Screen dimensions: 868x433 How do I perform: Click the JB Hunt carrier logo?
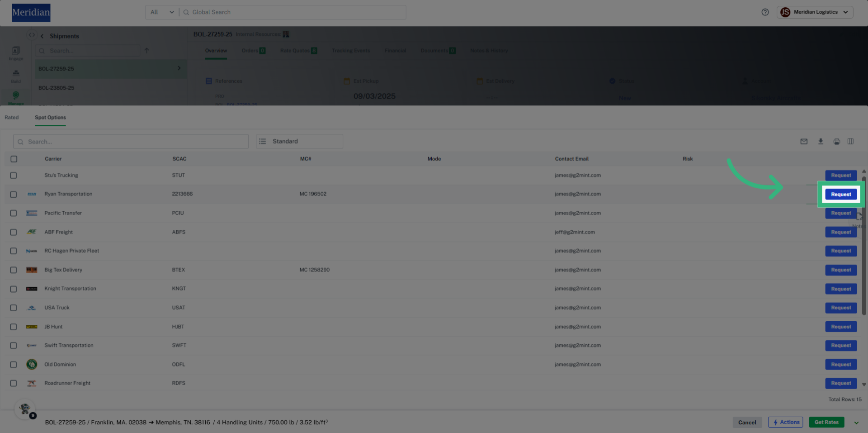click(x=32, y=327)
